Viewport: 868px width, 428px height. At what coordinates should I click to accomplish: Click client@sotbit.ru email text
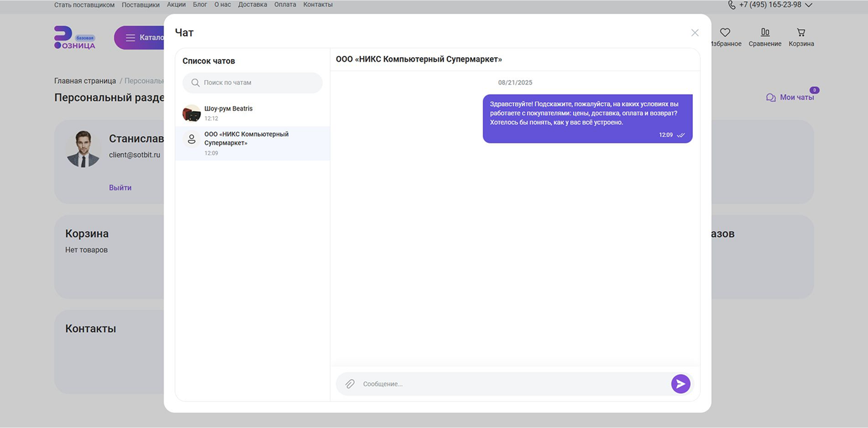[x=135, y=155]
